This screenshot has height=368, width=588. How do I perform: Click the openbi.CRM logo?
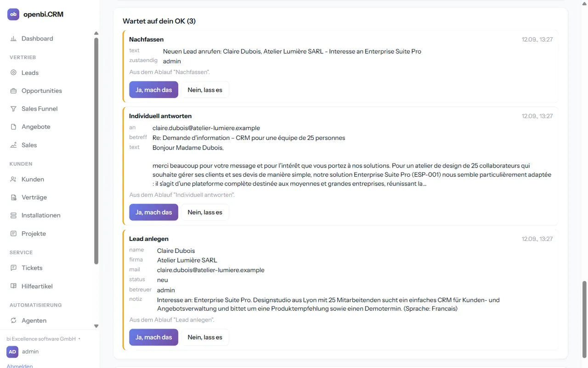coord(13,14)
